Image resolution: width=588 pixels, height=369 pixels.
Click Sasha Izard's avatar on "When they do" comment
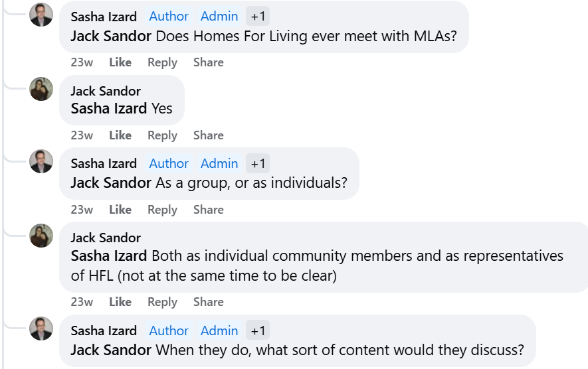coord(41,329)
